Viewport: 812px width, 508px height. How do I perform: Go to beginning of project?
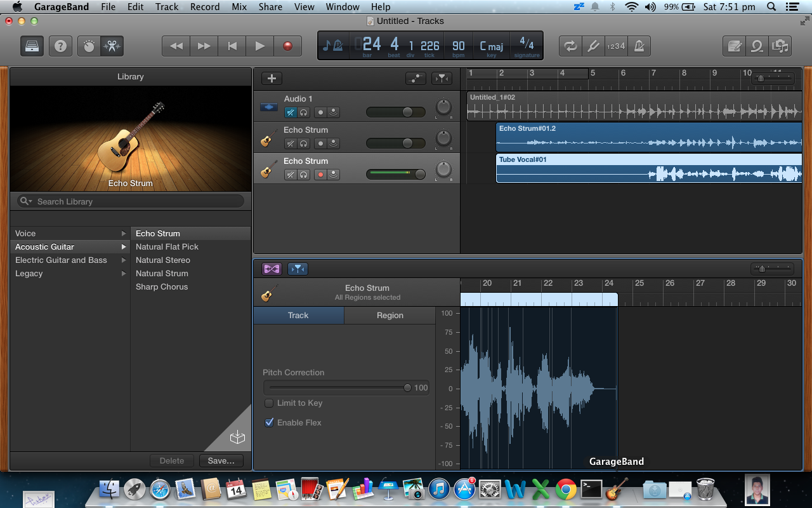click(x=232, y=46)
